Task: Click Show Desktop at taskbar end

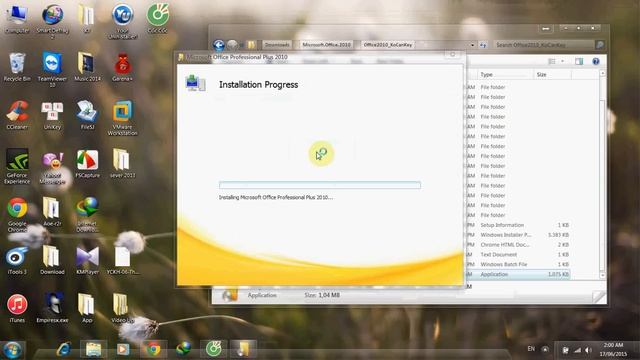Action: 637,350
